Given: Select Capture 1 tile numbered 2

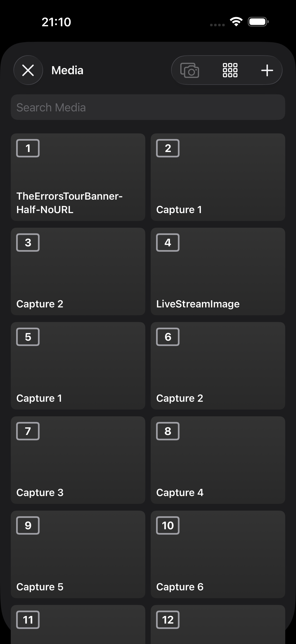Looking at the screenshot, I should (x=218, y=177).
